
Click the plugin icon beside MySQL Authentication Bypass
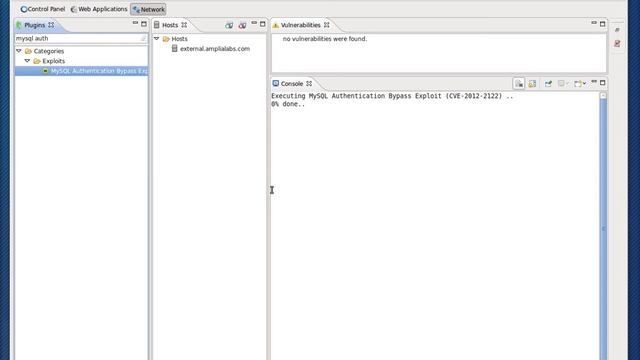coord(45,71)
